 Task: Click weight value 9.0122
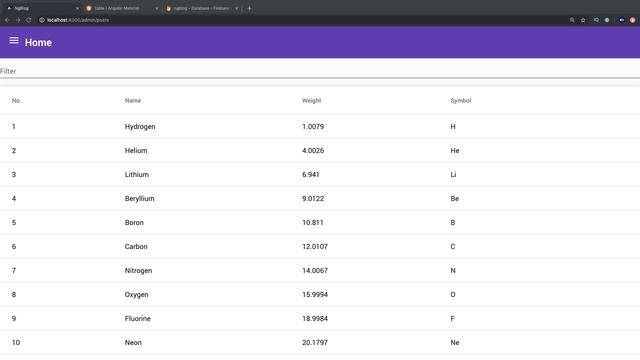click(313, 199)
